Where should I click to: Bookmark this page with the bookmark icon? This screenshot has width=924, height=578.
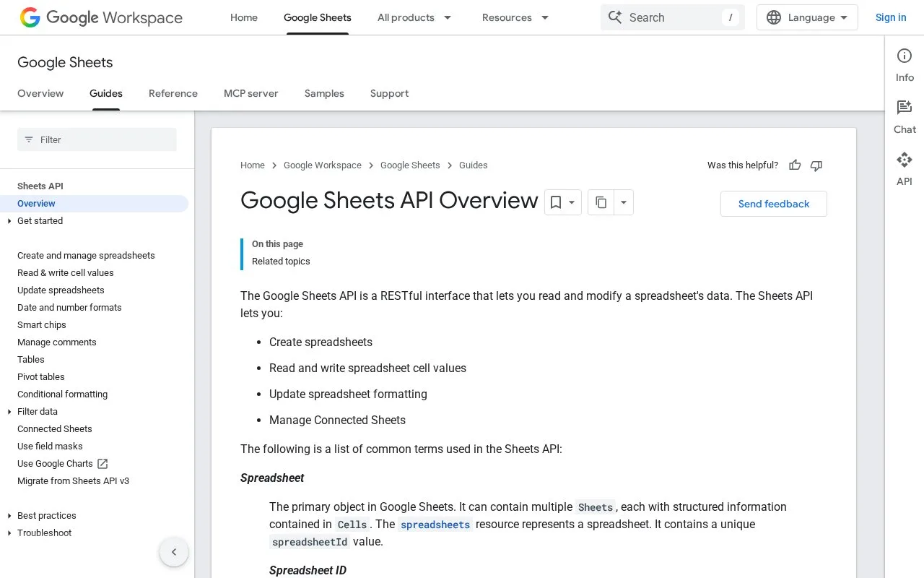(x=556, y=202)
